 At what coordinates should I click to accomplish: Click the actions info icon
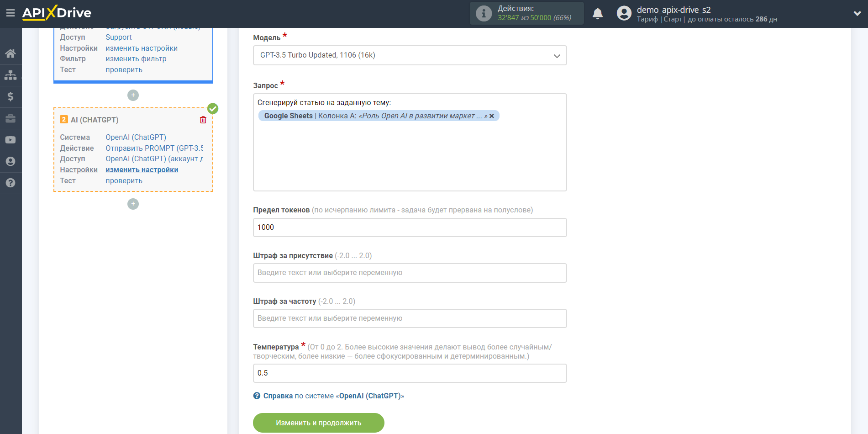484,13
